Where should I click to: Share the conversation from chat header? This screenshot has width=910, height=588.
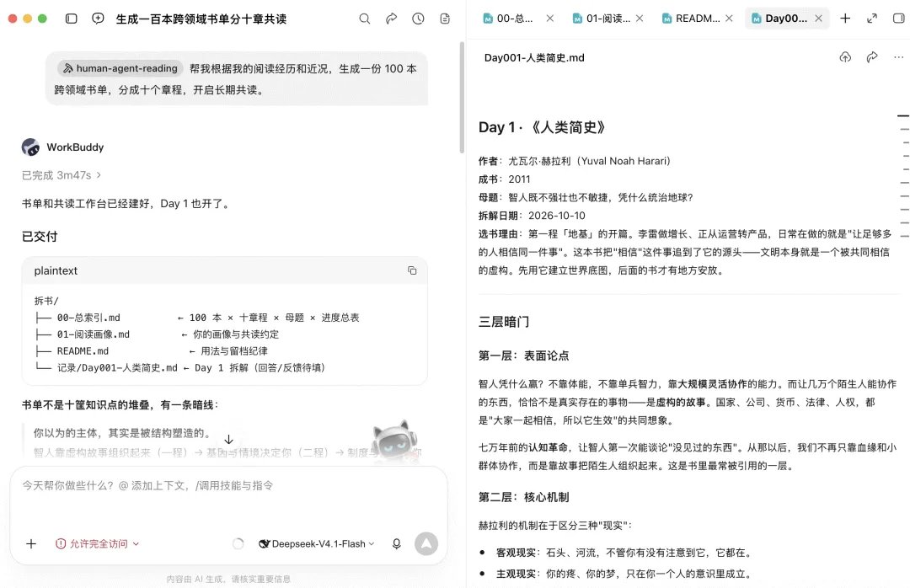click(392, 19)
